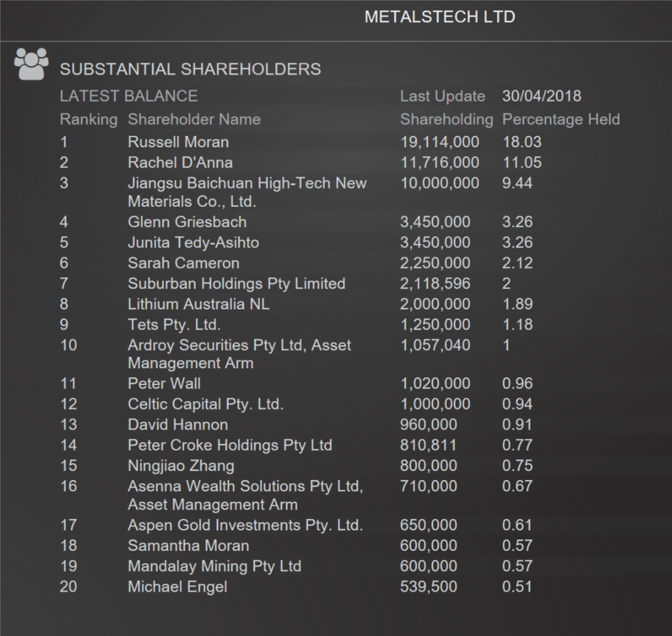Click shareholding value 1,250,000
This screenshot has height=636, width=672.
[x=435, y=326]
